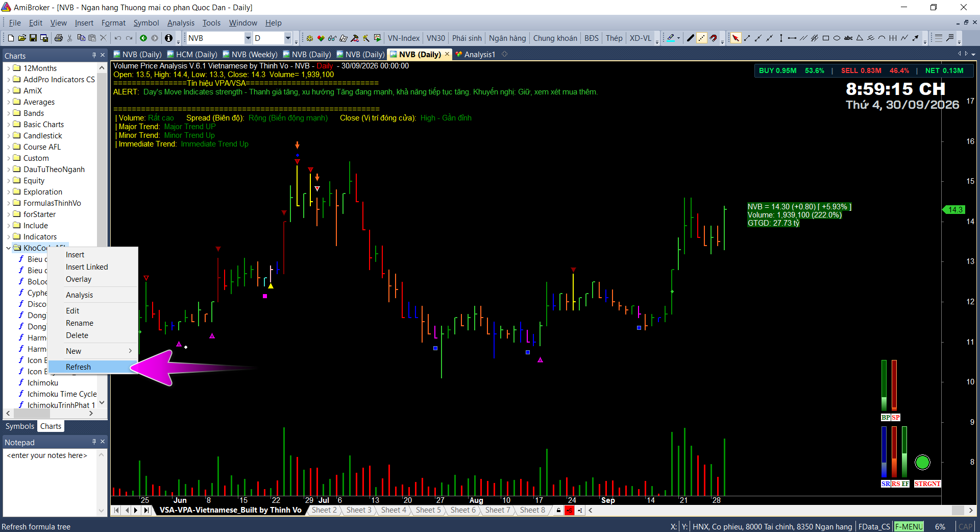This screenshot has width=980, height=532.
Task: Click the scroll lock icon beside Sheet 8
Action: click(558, 510)
